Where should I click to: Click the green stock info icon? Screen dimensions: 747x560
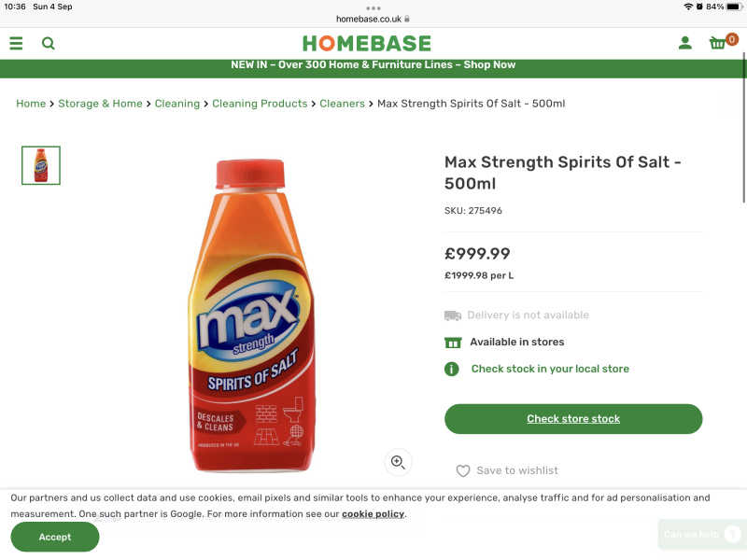pyautogui.click(x=452, y=369)
